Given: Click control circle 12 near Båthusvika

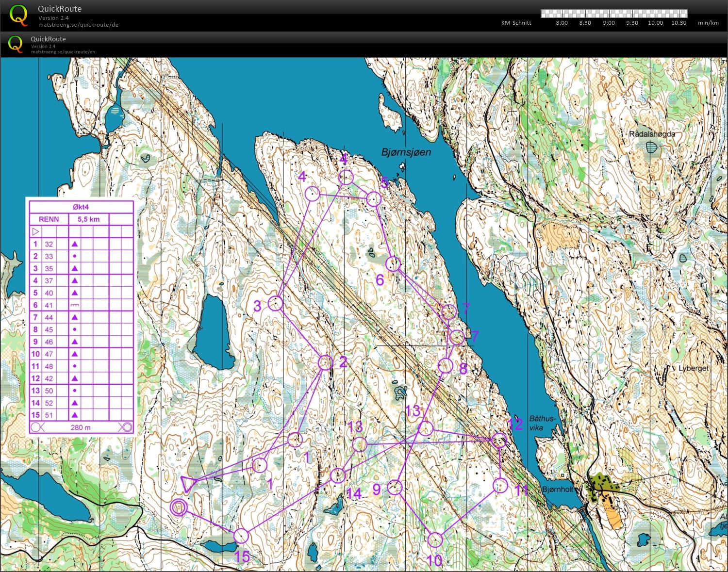Looking at the screenshot, I should tap(499, 441).
